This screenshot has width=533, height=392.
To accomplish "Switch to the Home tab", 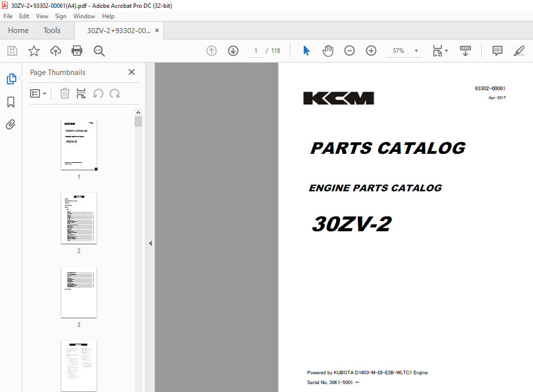I will [x=18, y=31].
